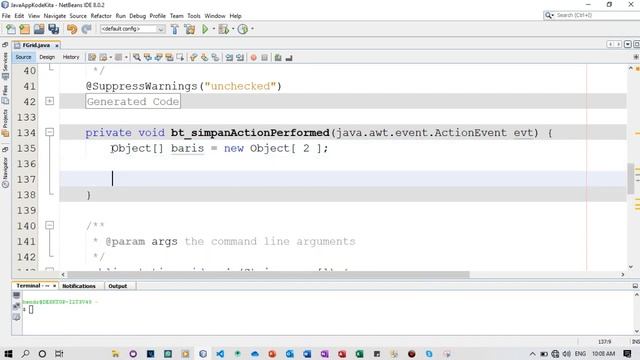Viewport: 640px width, 360px height.
Task: Open the Source menu
Action: (x=78, y=16)
